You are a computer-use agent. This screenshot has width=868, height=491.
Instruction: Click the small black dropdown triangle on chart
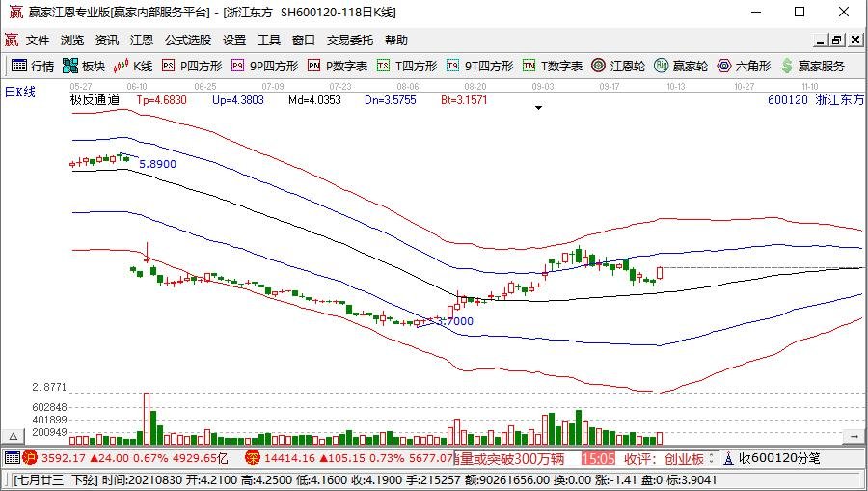pyautogui.click(x=538, y=108)
